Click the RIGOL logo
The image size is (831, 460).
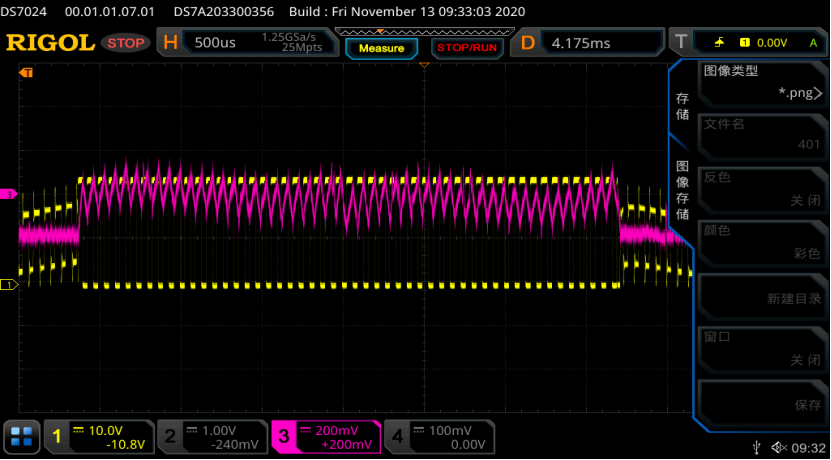tap(50, 43)
